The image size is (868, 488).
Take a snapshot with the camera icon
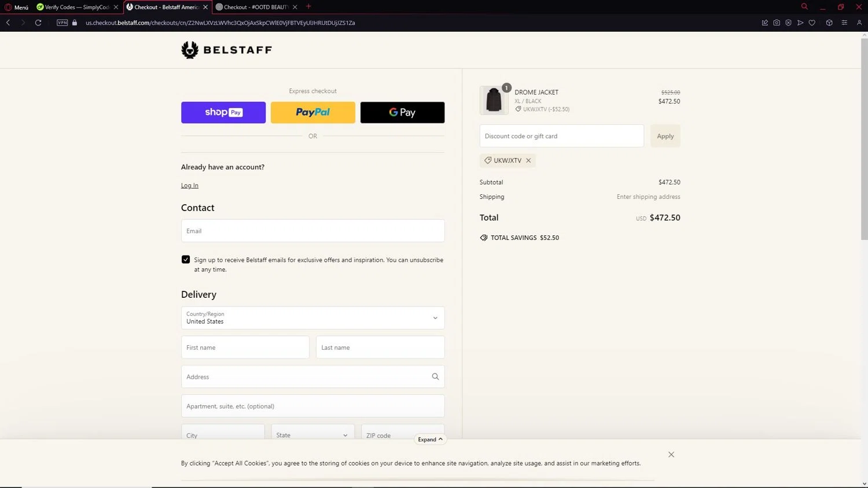(x=777, y=23)
